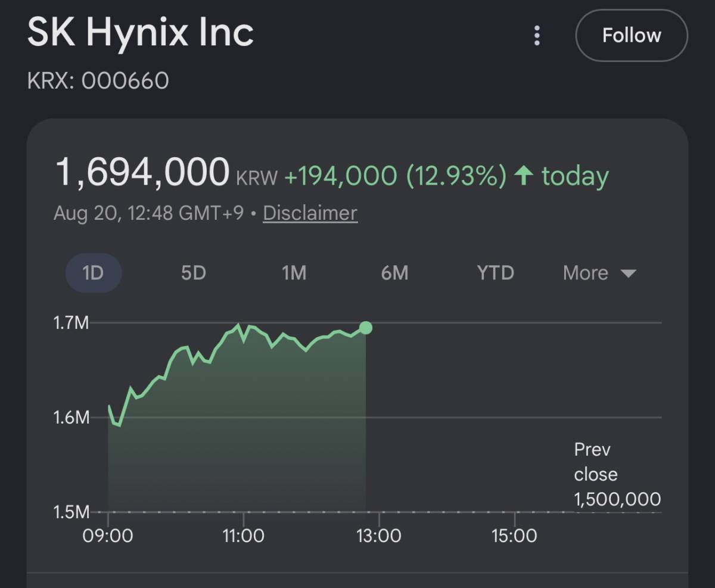Screen dimensions: 715x588
Task: Click the 11:00 x-axis label
Action: pos(243,535)
